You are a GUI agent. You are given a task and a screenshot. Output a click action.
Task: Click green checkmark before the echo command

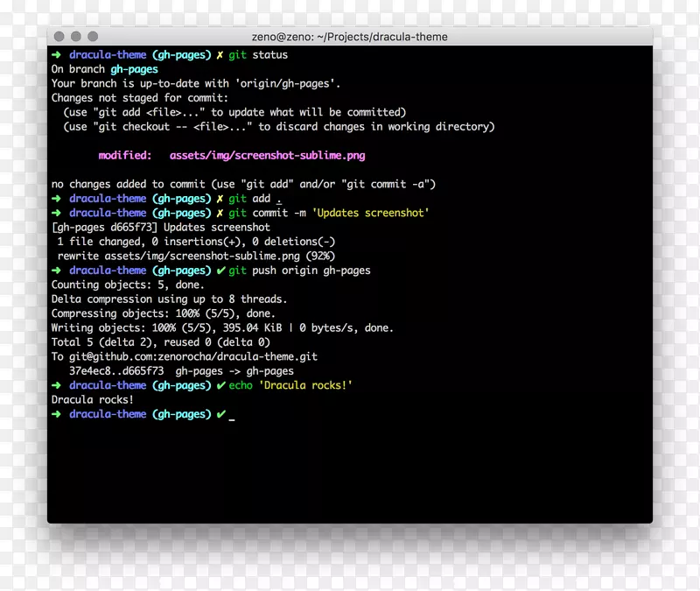(220, 385)
